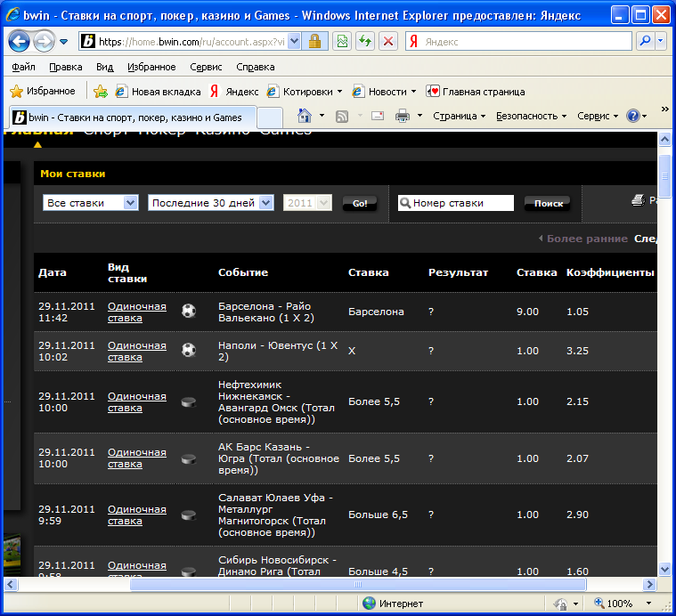
Task: Open the Вид menu
Action: (x=105, y=67)
